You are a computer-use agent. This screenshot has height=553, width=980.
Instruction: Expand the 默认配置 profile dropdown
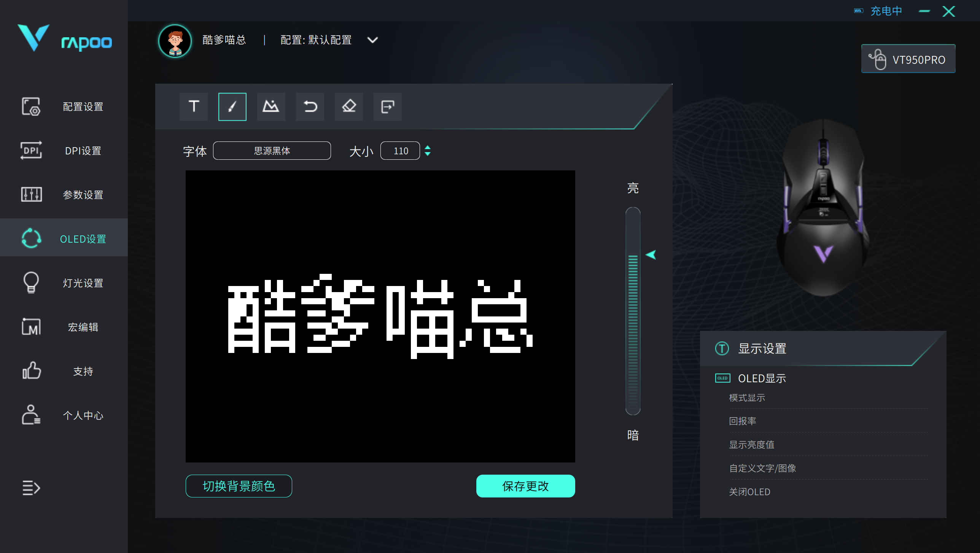tap(372, 40)
